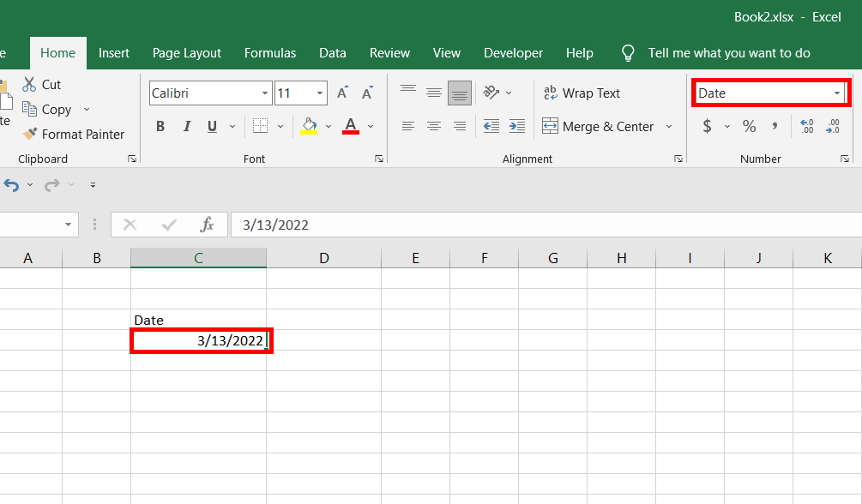Open Insert Function fx dialog

click(208, 225)
